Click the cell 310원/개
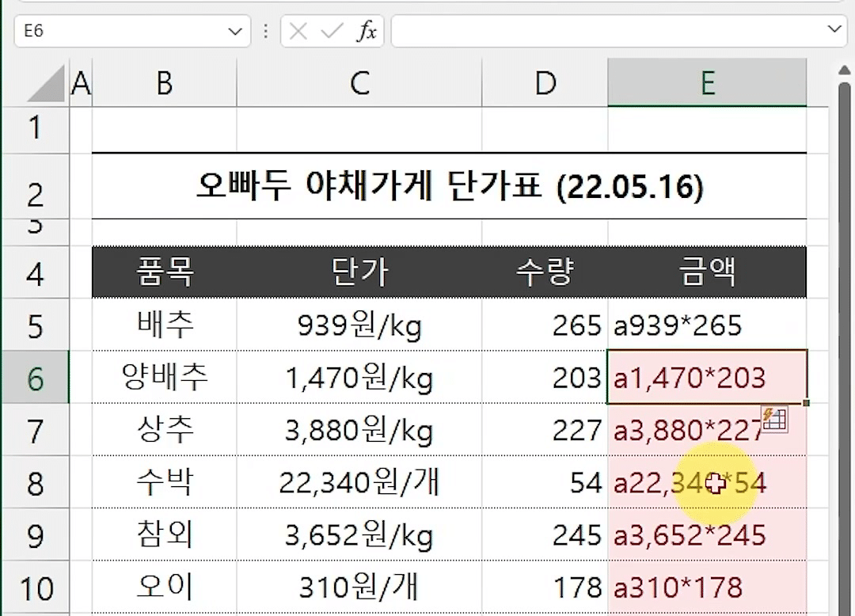This screenshot has height=616, width=855. [359, 587]
